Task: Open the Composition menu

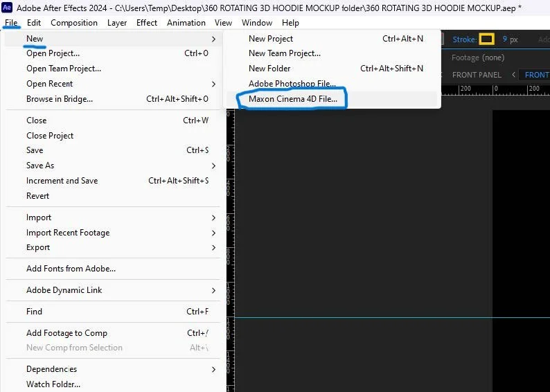Action: [x=74, y=23]
